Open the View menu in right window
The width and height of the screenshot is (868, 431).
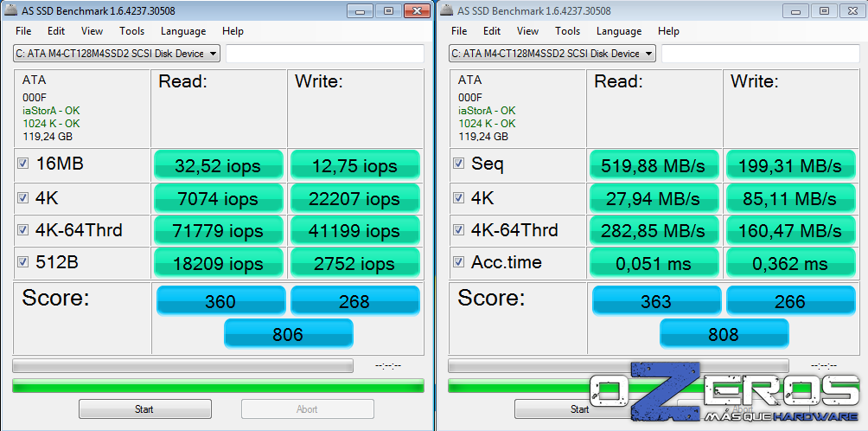[527, 31]
